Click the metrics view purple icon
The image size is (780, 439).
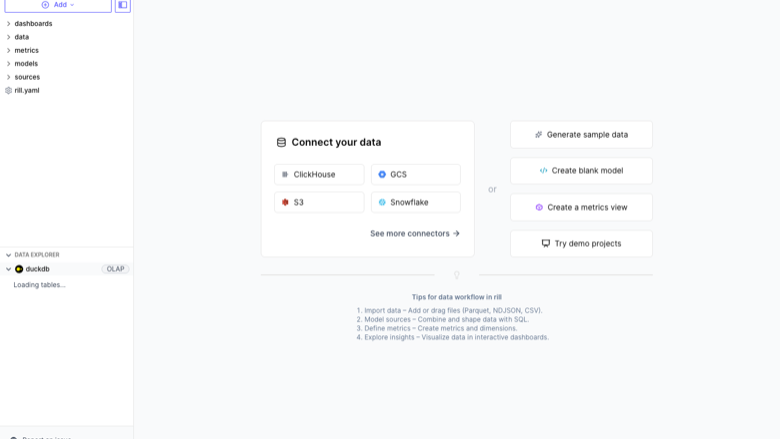click(x=539, y=207)
